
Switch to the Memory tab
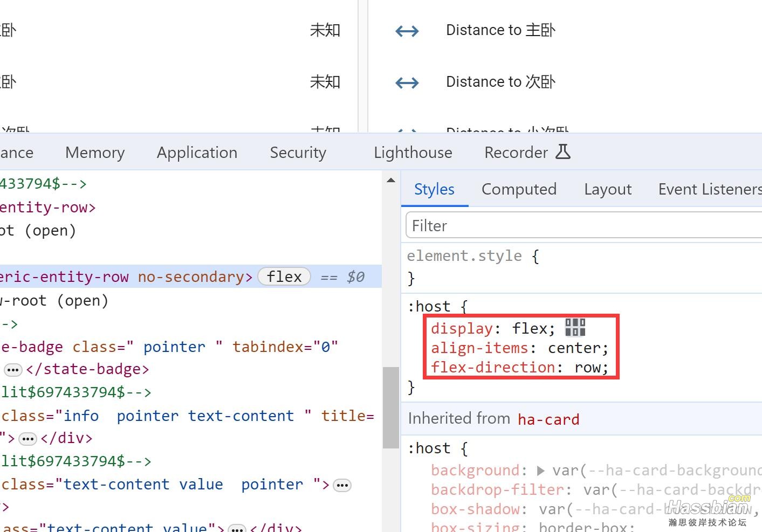click(95, 153)
